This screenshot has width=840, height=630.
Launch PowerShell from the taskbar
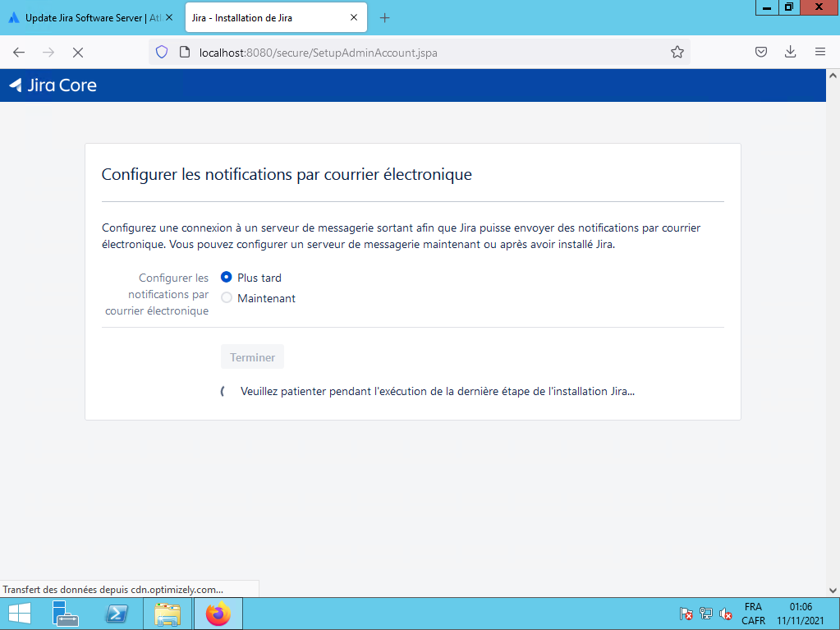coord(116,614)
